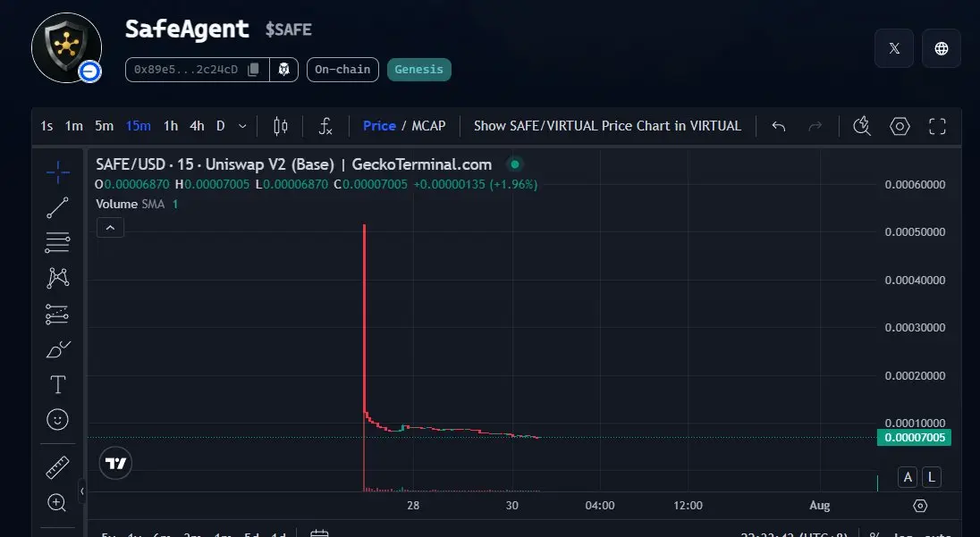Collapse the drawing toolbar side arrow
Image resolution: width=980 pixels, height=537 pixels.
(82, 491)
